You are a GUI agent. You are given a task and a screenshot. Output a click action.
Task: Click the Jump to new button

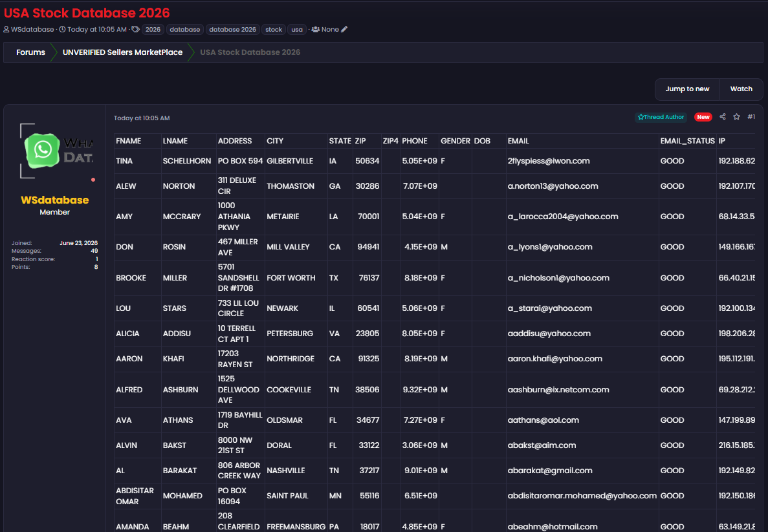[x=687, y=89]
